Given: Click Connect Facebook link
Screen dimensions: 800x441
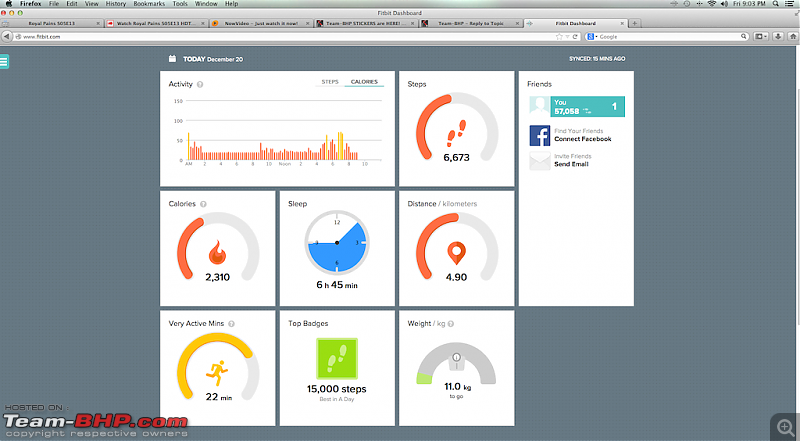Looking at the screenshot, I should tap(583, 139).
